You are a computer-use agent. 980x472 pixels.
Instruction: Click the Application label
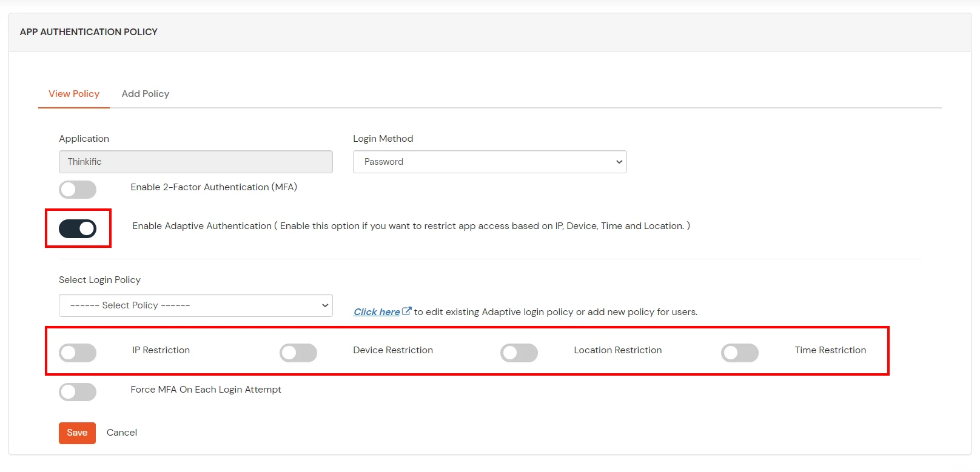(x=84, y=139)
